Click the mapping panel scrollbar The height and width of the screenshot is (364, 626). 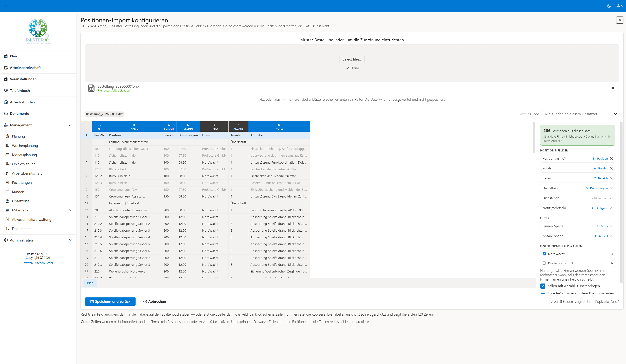pyautogui.click(x=621, y=202)
